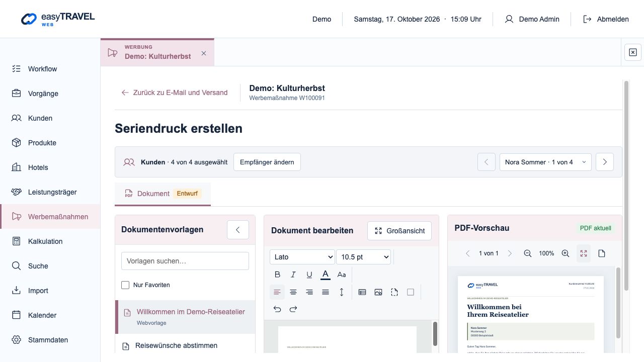
Task: Open Großansicht of document editor
Action: [x=399, y=231]
